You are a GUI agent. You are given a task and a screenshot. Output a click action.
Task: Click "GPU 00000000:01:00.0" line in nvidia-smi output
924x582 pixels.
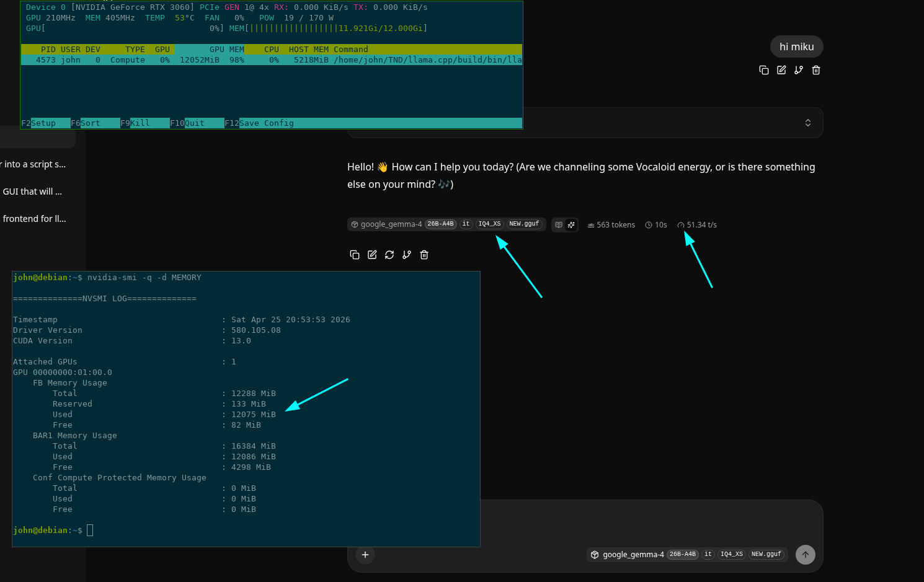click(x=63, y=373)
